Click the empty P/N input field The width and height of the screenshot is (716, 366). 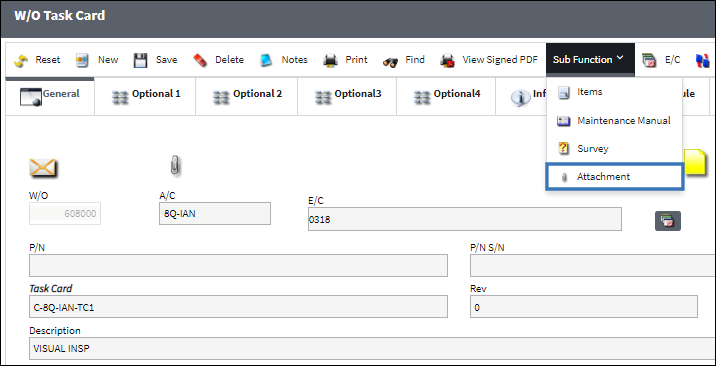click(238, 266)
